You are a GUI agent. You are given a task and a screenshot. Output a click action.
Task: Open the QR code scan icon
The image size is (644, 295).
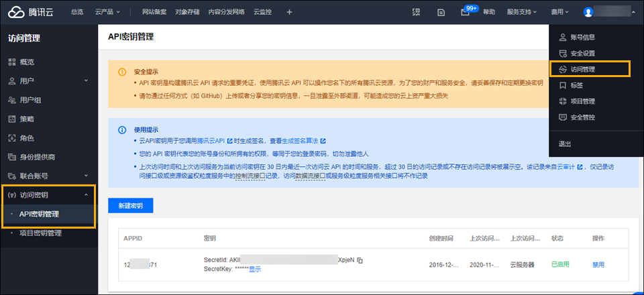(x=416, y=12)
